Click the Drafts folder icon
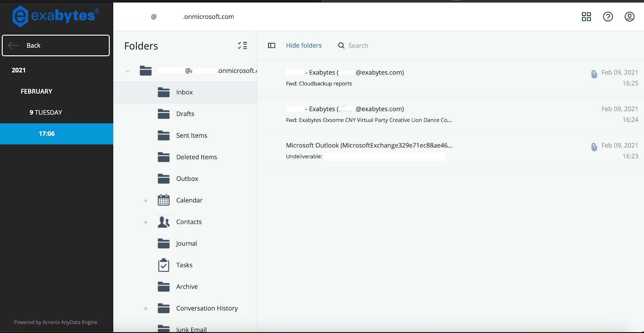Image resolution: width=644 pixels, height=333 pixels. click(x=163, y=114)
